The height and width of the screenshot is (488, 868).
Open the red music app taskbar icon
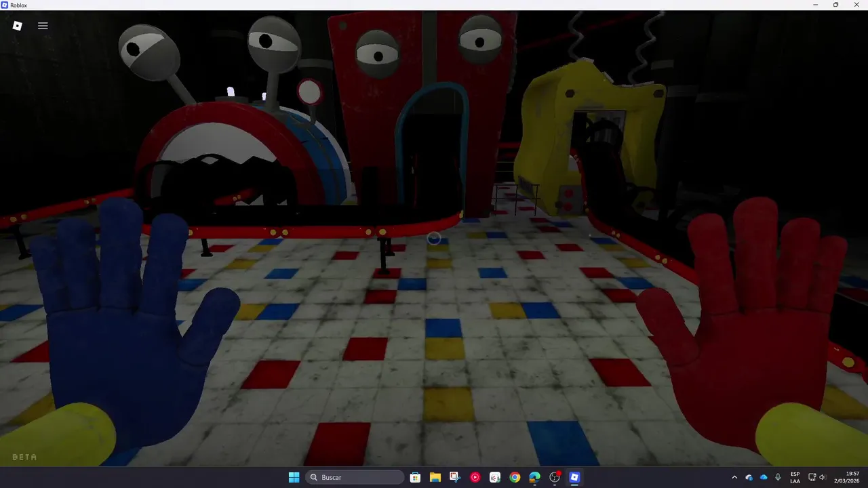pos(475,477)
